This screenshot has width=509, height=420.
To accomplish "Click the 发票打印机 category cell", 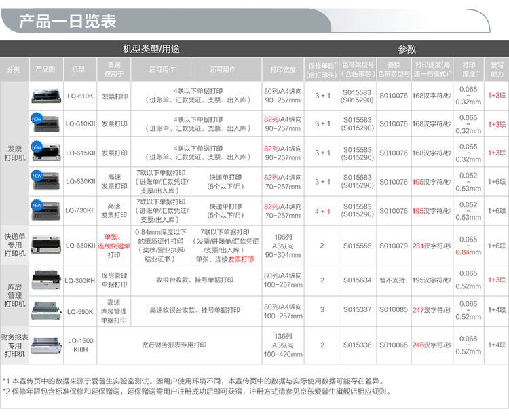I will 15,153.
